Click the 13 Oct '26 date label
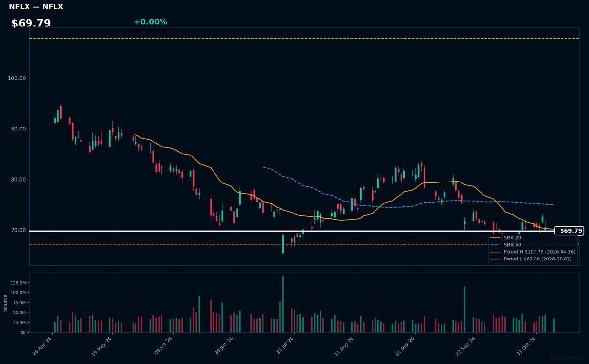Viewport: 589px width, 364px height. (527, 345)
